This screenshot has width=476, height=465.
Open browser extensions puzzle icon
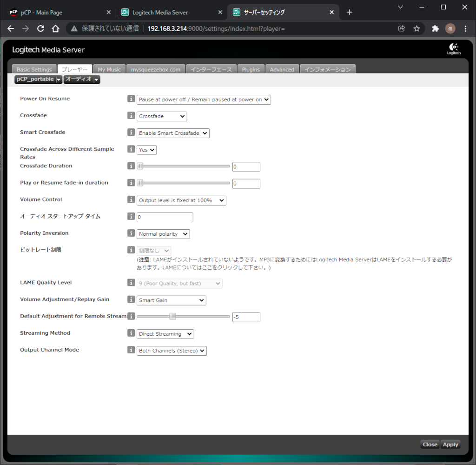[435, 28]
